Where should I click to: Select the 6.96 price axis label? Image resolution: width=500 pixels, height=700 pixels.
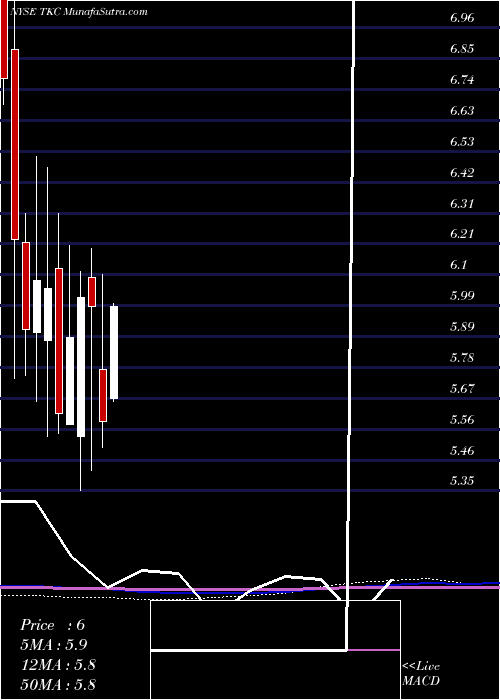tap(462, 18)
